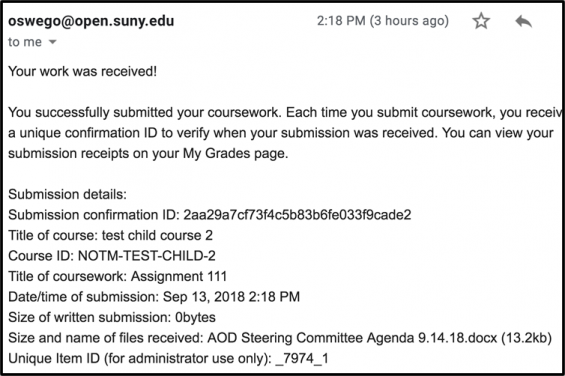This screenshot has height=376, width=565.
Task: Click the reply arrow icon
Action: tap(524, 21)
